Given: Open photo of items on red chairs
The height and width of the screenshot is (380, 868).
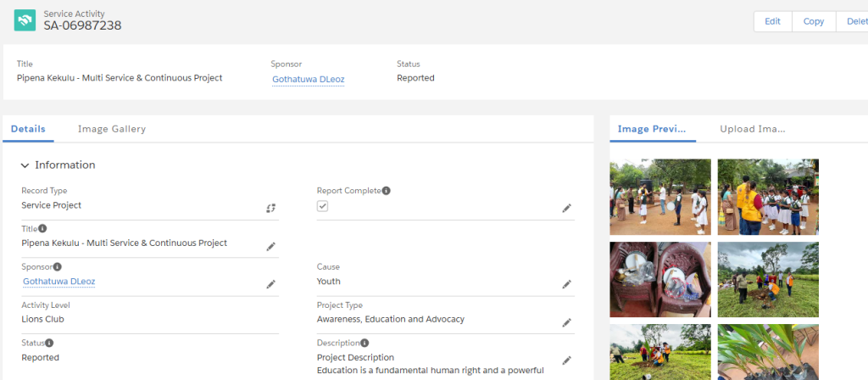Looking at the screenshot, I should [660, 279].
